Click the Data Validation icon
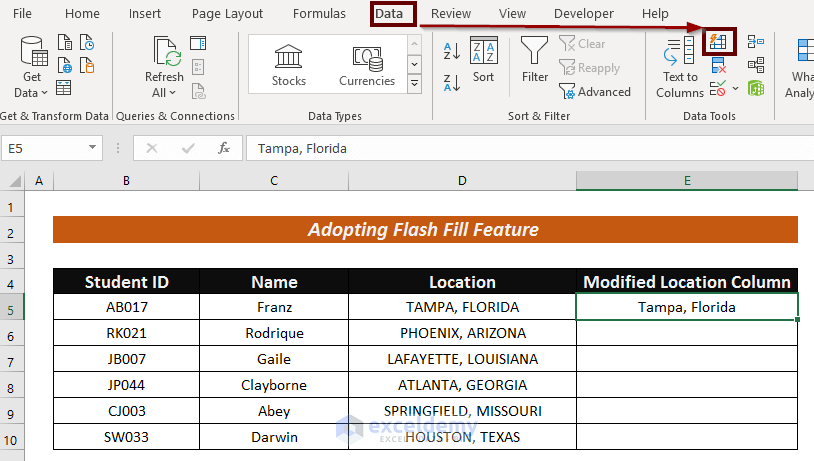Image resolution: width=814 pixels, height=461 pixels. [717, 89]
